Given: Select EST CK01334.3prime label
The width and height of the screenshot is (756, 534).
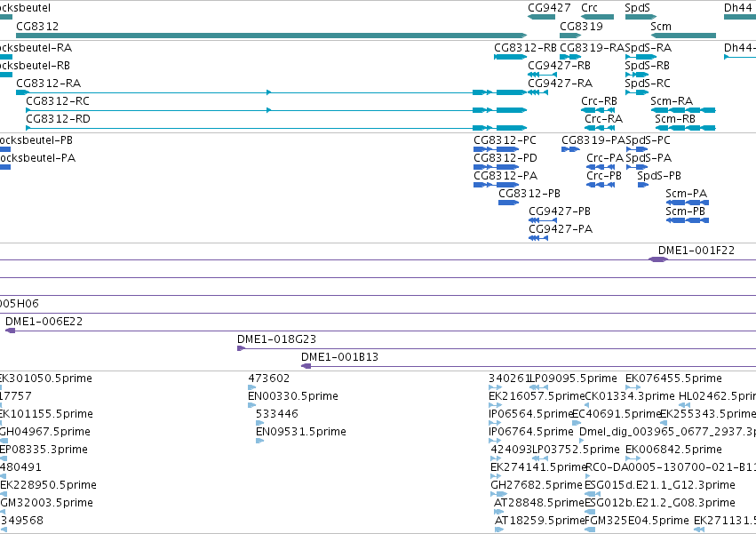Looking at the screenshot, I should point(630,396).
